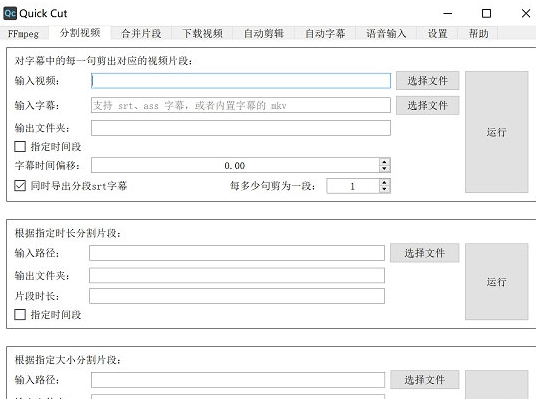Image resolution: width=536 pixels, height=399 pixels.
Task: Choose file in 根据指定时长分割片段 section
Action: (425, 253)
